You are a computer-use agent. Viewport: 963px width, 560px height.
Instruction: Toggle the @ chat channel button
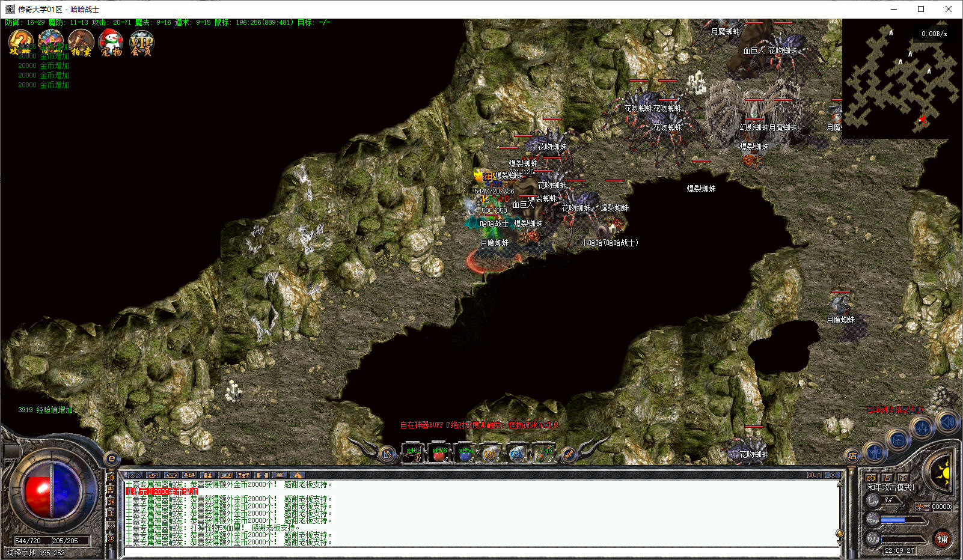point(111,538)
